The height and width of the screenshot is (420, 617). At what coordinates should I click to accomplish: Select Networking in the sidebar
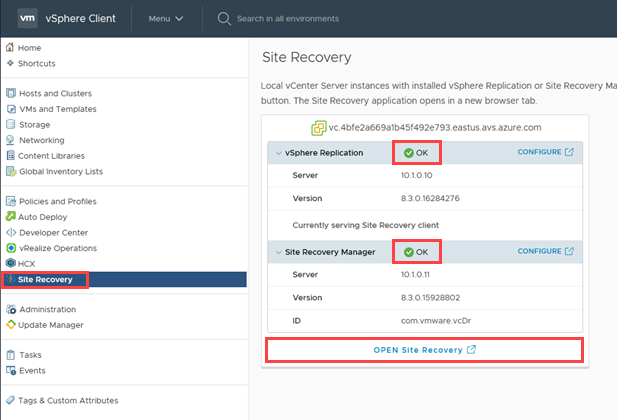(42, 140)
